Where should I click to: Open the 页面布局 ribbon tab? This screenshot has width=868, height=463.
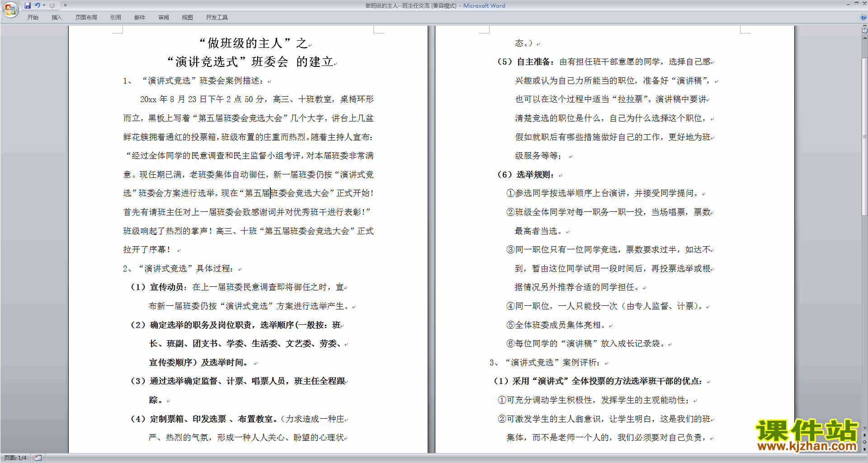click(86, 17)
